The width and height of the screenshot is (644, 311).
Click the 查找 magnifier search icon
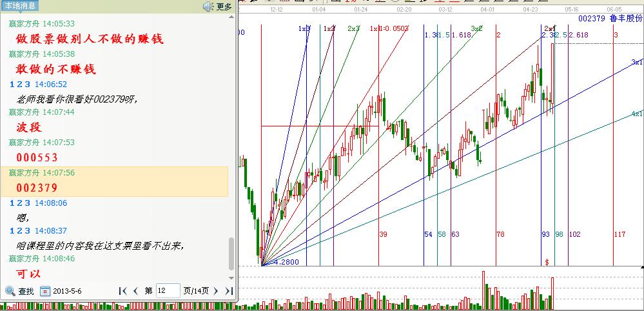(10, 291)
